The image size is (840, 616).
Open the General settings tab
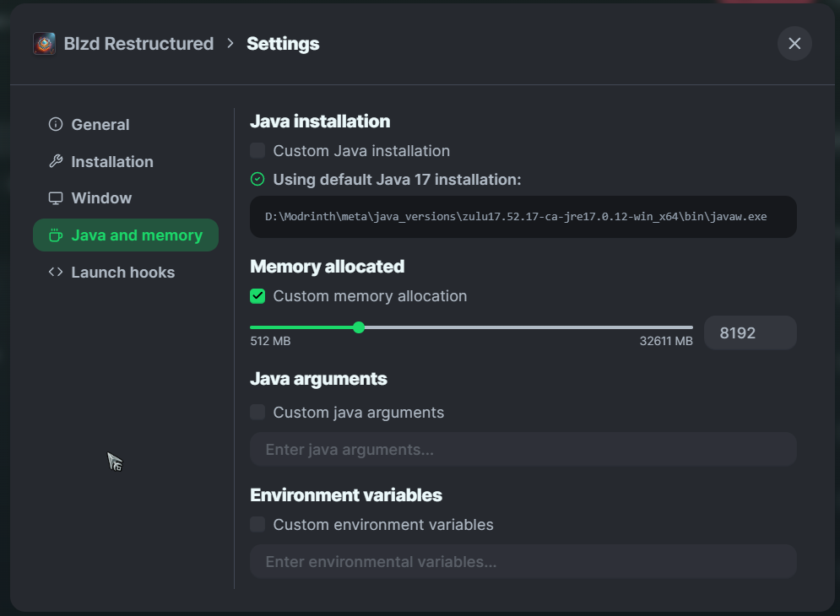100,125
